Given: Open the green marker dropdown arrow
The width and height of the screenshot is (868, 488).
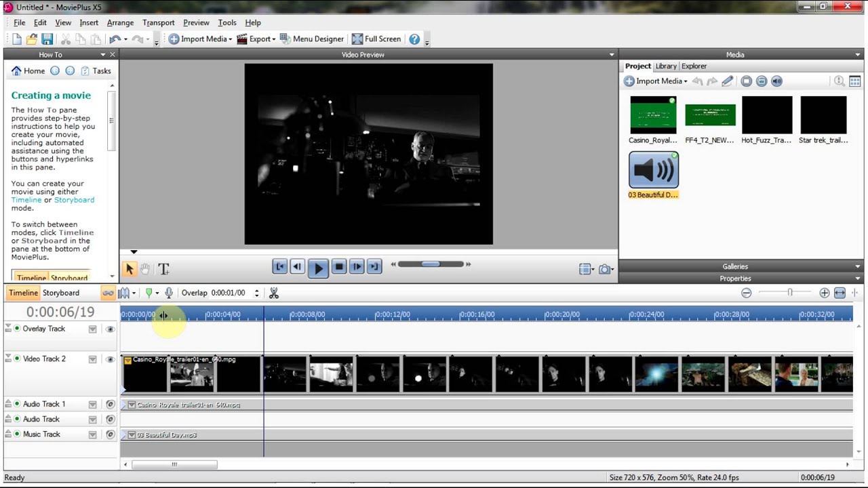Looking at the screenshot, I should (157, 293).
